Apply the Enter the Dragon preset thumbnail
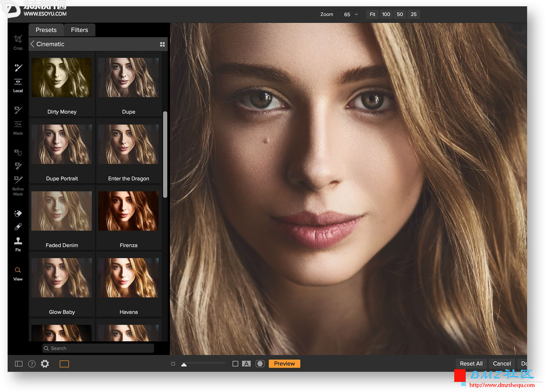546x392 pixels. tap(128, 144)
